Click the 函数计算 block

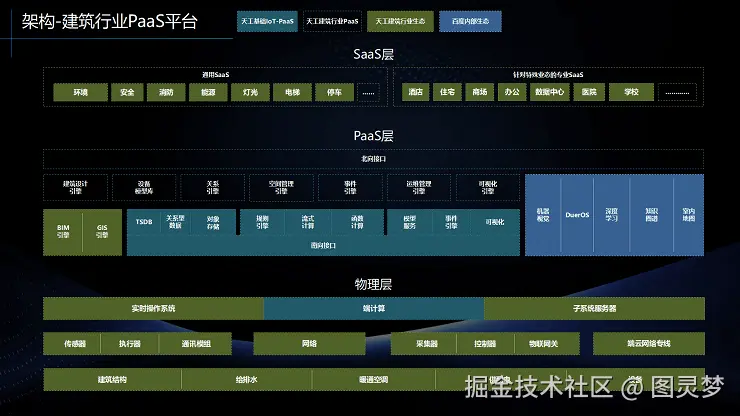pos(357,222)
